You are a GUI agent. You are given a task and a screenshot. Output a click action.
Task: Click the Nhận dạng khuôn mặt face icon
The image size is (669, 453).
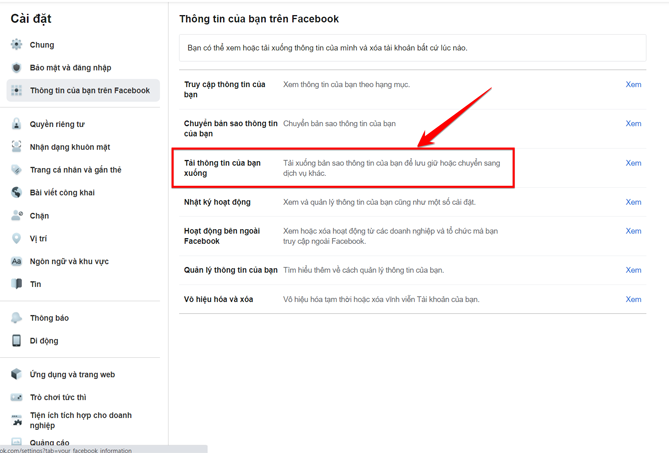pos(16,147)
